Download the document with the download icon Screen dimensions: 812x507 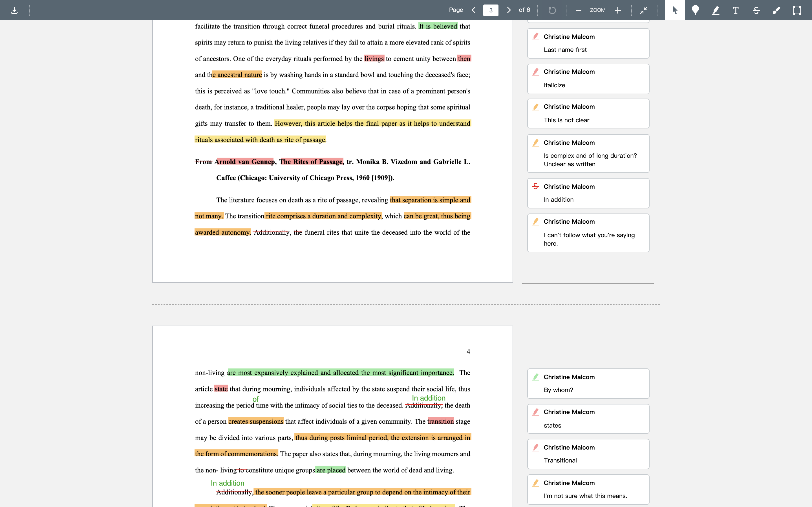click(x=14, y=10)
